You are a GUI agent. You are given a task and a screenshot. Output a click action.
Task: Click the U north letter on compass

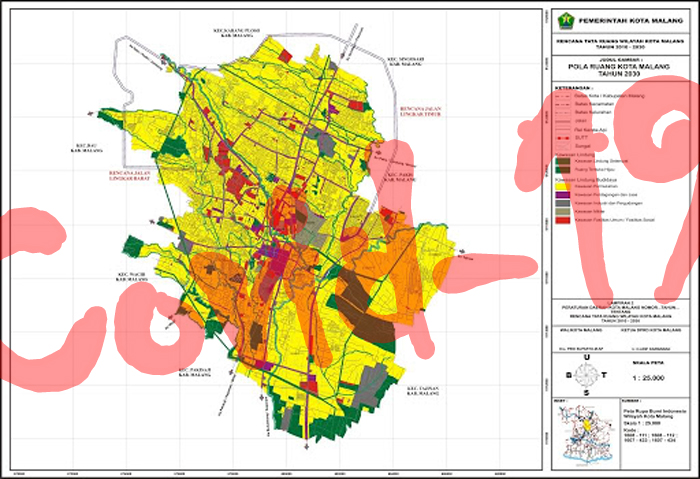point(587,358)
